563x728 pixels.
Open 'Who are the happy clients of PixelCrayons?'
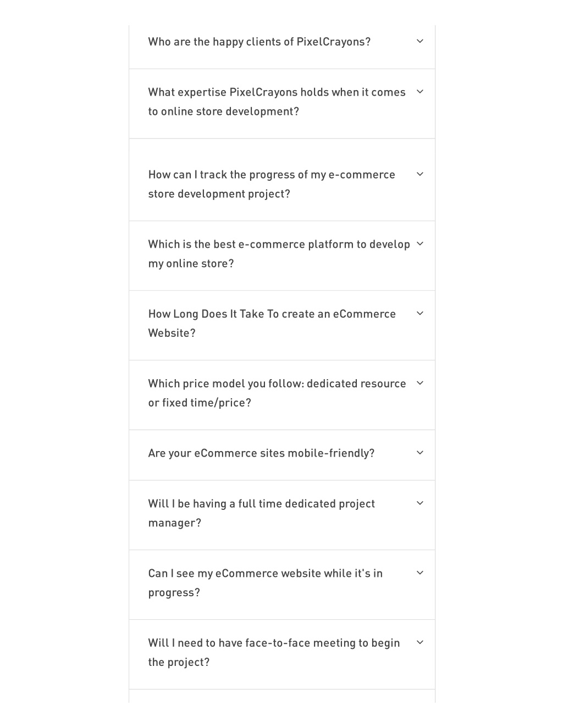(260, 42)
